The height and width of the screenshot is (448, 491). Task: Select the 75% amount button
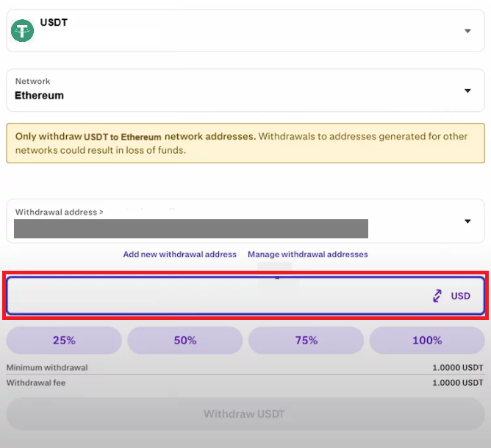[x=307, y=340]
